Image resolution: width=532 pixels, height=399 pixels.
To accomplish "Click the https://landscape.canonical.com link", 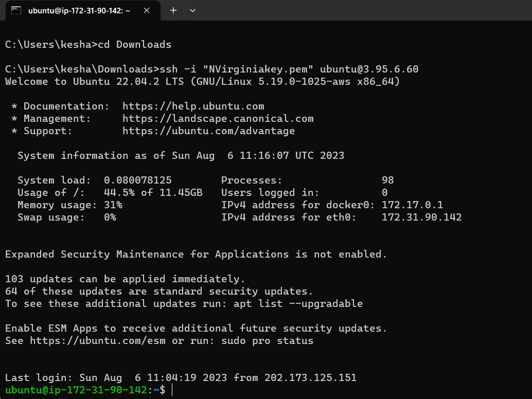I will click(x=218, y=119).
